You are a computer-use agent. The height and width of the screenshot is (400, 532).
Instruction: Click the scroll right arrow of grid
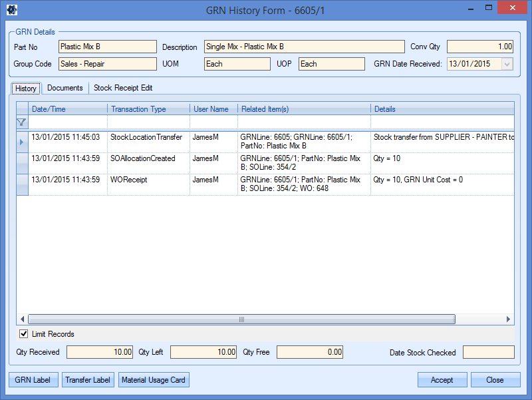(x=509, y=319)
